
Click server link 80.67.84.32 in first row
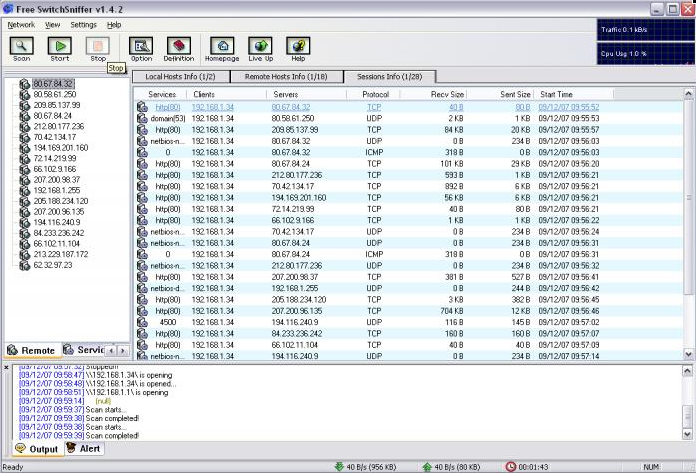click(x=291, y=107)
